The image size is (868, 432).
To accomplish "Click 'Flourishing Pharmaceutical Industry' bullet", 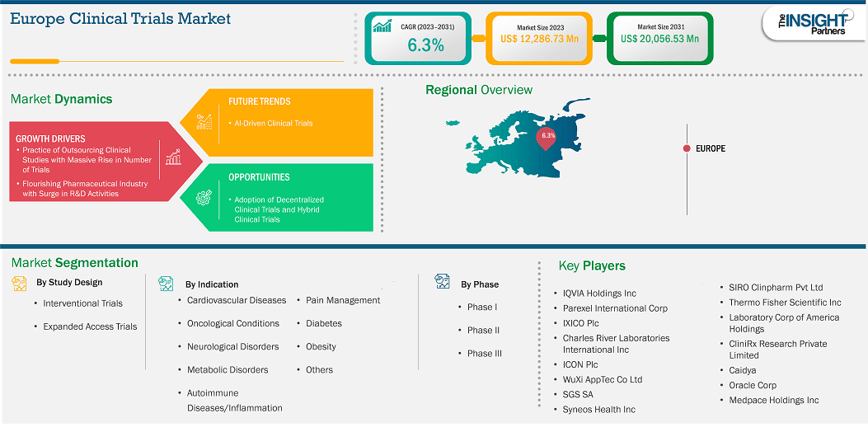I will click(x=85, y=188).
